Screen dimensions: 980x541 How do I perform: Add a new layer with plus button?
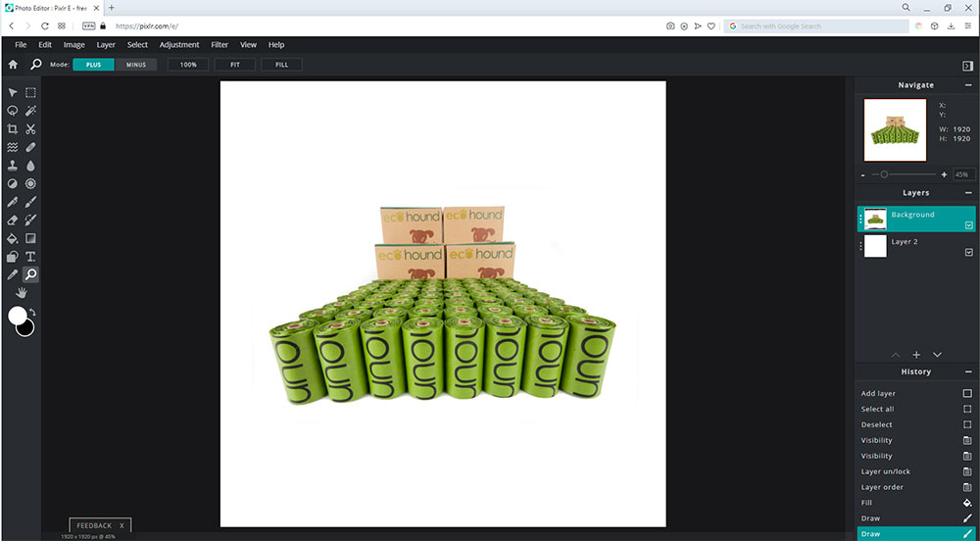(916, 355)
